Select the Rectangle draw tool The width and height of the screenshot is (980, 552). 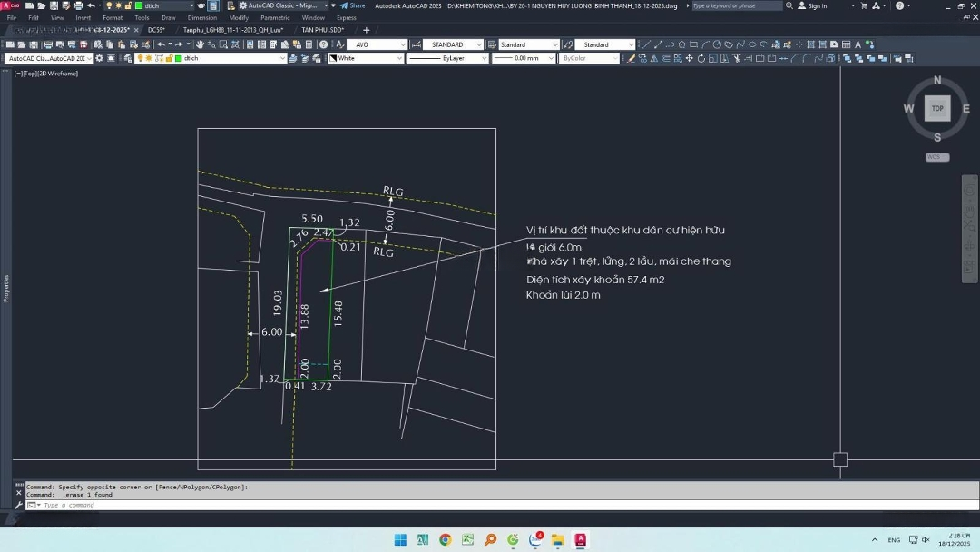click(694, 44)
